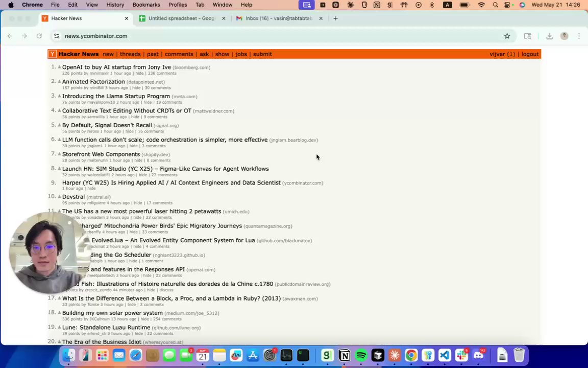588x368 pixels.
Task: Open a new tab with plus button
Action: pos(336,18)
